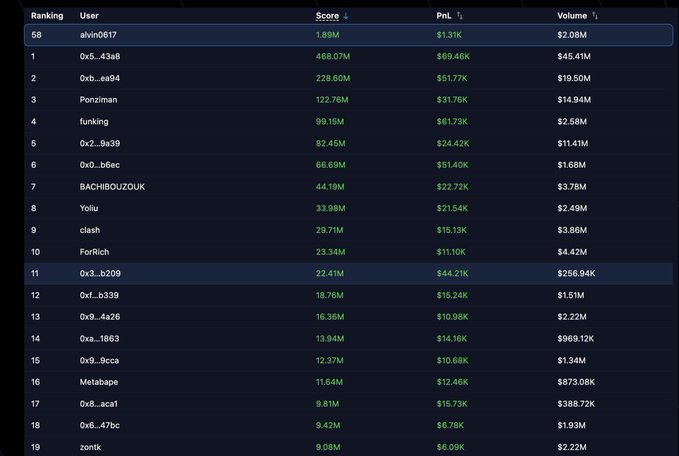The width and height of the screenshot is (679, 456).
Task: Click PnL value $1.31K
Action: pos(449,35)
